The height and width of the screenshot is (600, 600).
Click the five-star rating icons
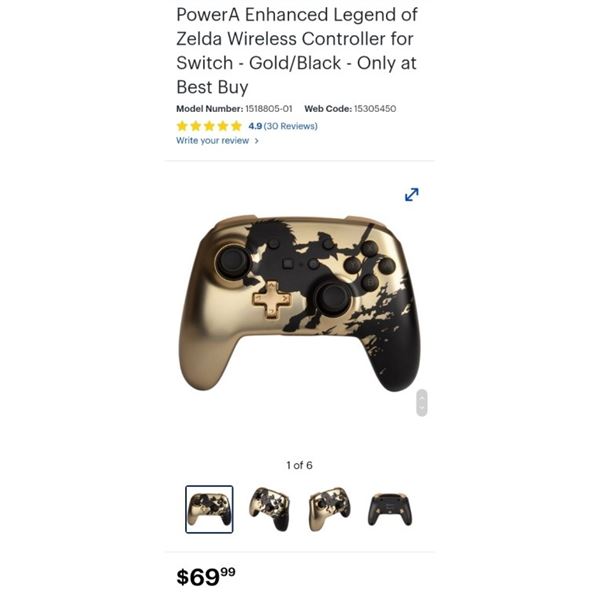209,126
